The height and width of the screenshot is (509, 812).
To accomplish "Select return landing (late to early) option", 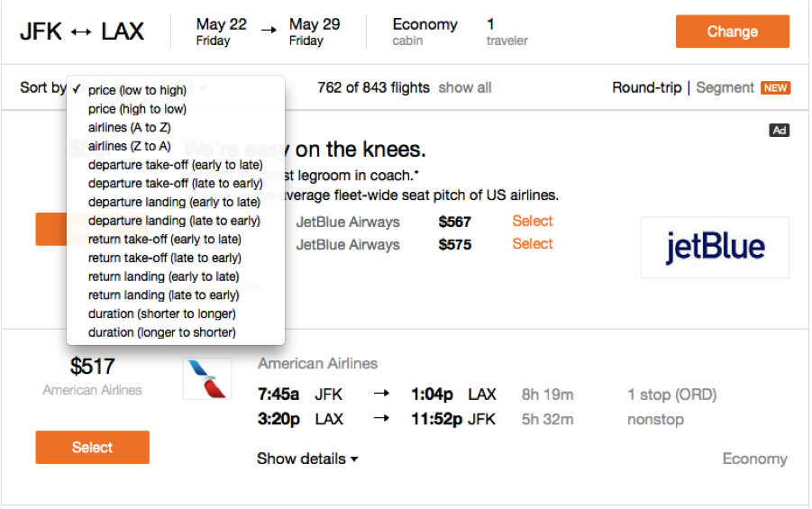I will point(163,295).
